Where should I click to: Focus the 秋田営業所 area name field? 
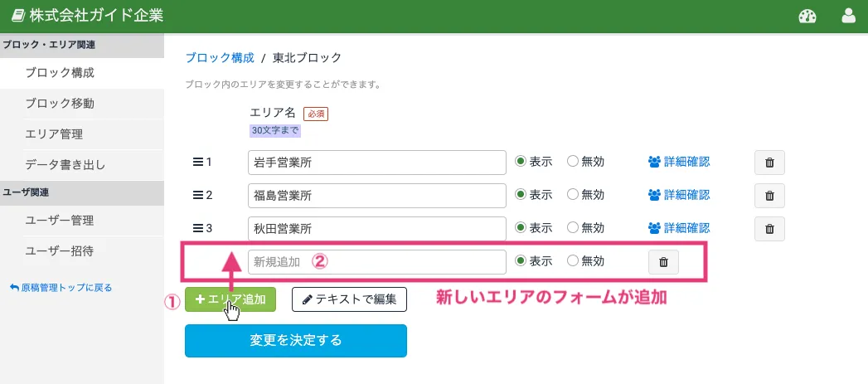377,229
